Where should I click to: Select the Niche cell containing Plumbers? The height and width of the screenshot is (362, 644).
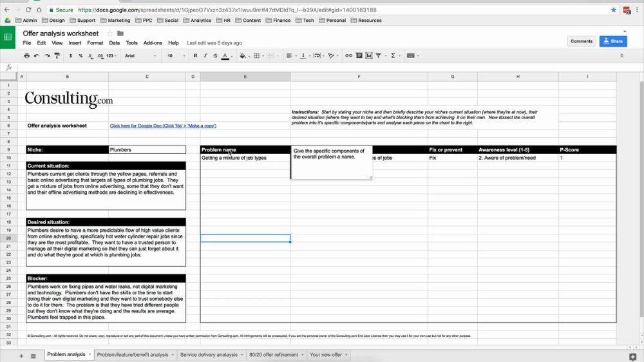pyautogui.click(x=147, y=149)
